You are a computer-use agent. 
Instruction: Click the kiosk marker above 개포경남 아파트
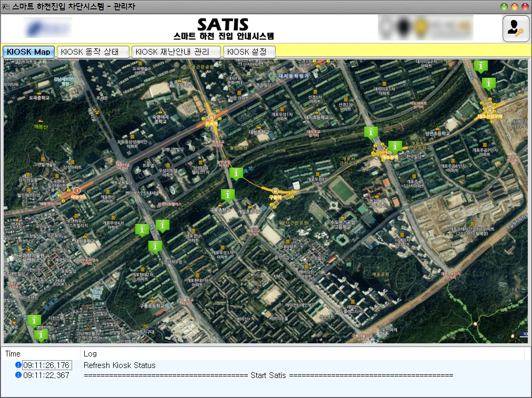(x=163, y=226)
